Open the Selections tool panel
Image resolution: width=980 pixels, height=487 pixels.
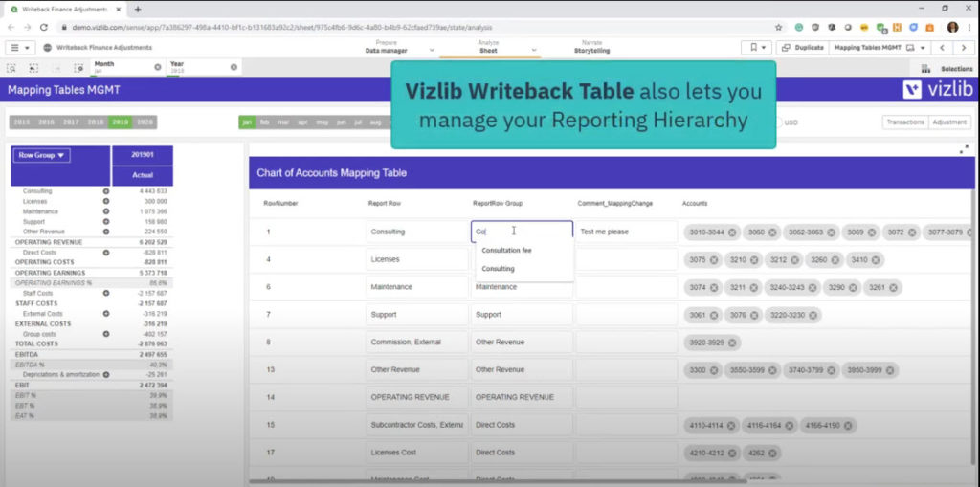947,69
